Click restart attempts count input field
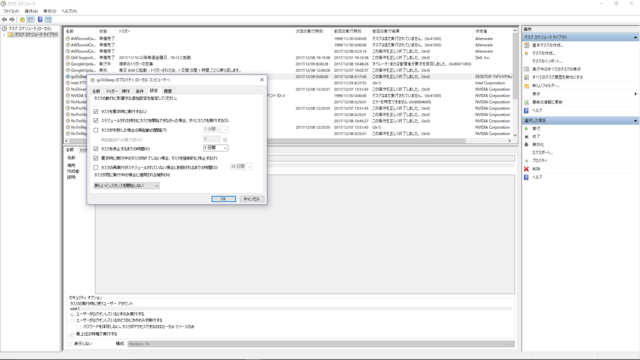 click(x=212, y=139)
